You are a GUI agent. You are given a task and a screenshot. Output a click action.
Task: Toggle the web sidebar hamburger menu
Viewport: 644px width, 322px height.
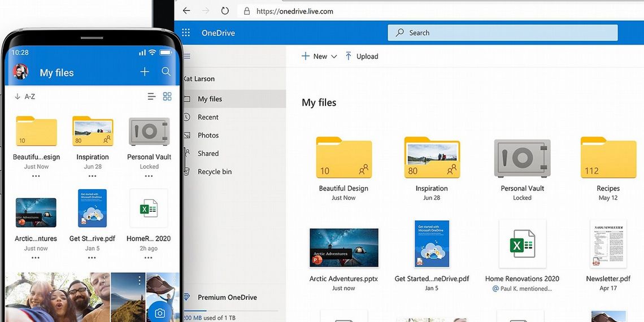pyautogui.click(x=187, y=56)
